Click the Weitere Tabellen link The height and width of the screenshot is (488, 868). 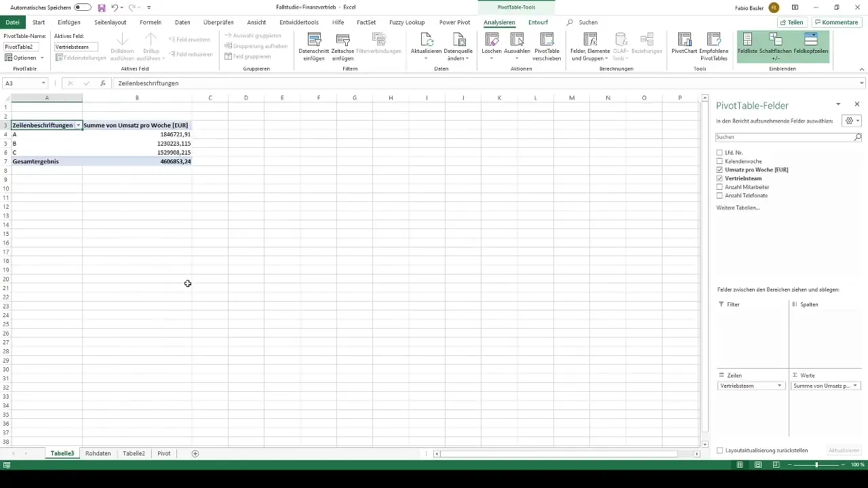pyautogui.click(x=738, y=207)
